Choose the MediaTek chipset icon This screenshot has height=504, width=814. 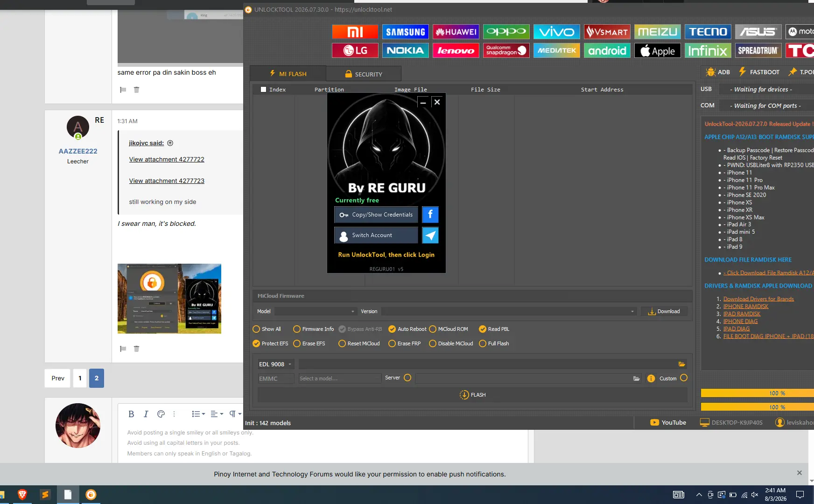click(x=557, y=50)
